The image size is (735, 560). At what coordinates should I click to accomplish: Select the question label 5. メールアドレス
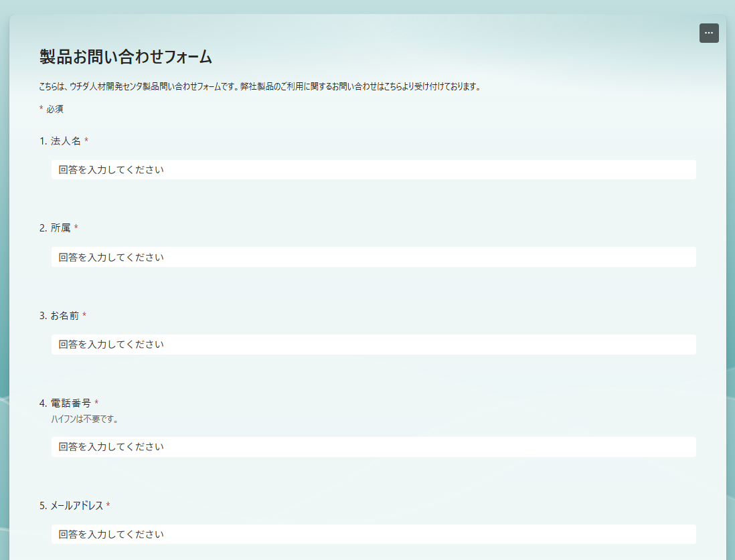[x=71, y=506]
